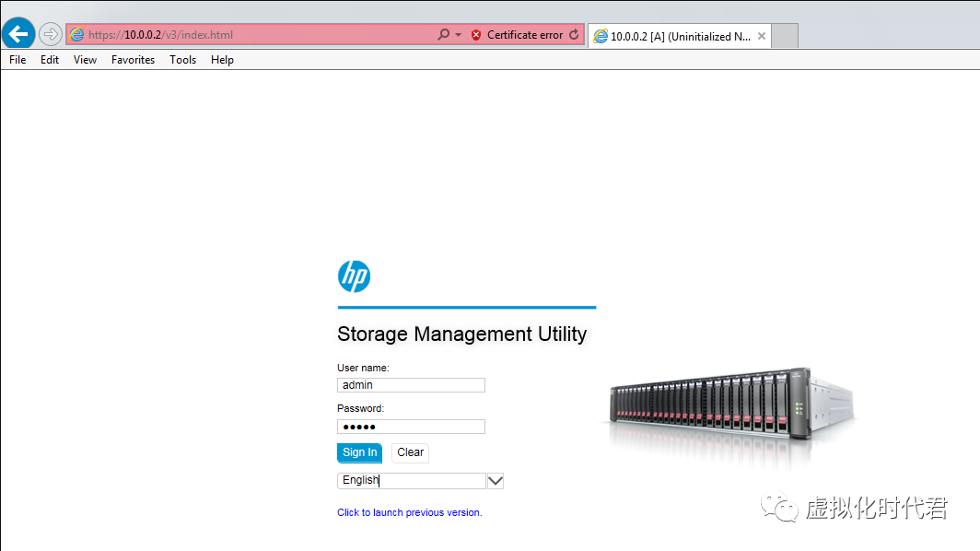The height and width of the screenshot is (551, 980).
Task: Refresh the page with reload icon
Action: (574, 35)
